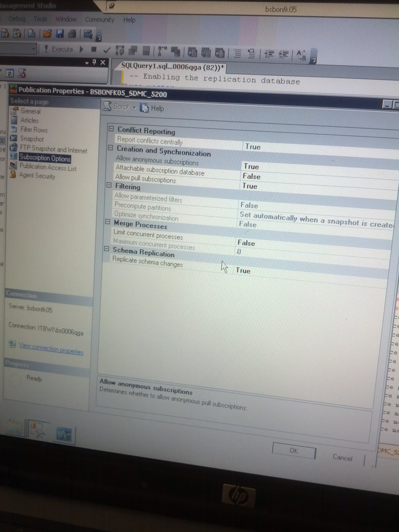Viewport: 399px width, 532px height.
Task: Click the Open File folder icon
Action: 47,34
